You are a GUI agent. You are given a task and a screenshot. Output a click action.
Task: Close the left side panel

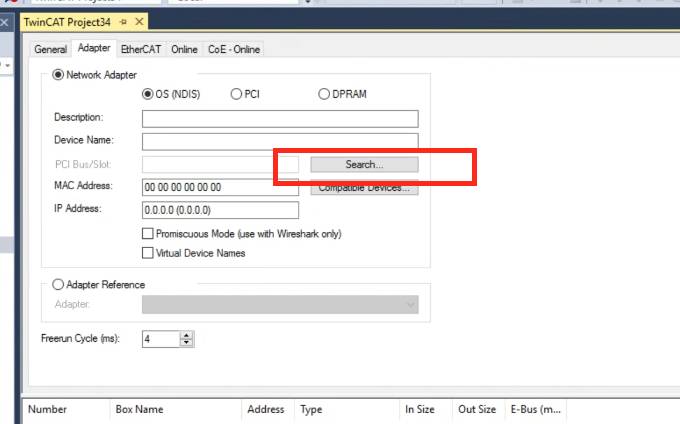[4, 23]
